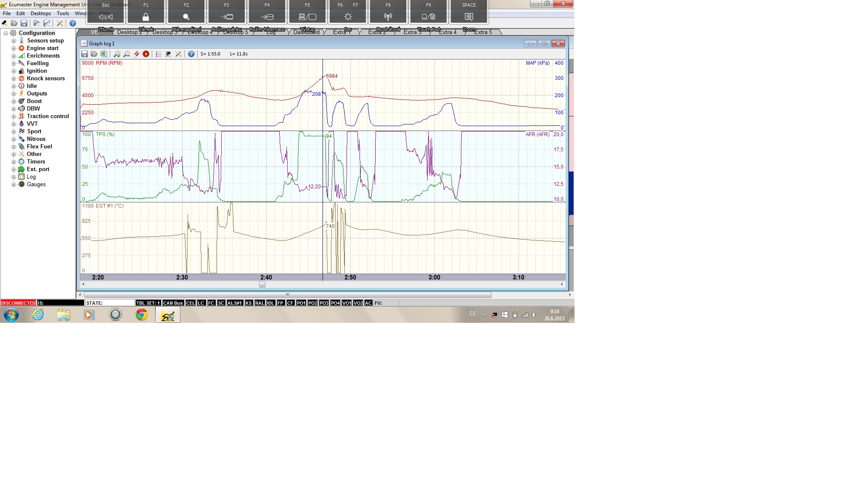Collapse the Configuration root node
This screenshot has width=868, height=488.
click(6, 33)
